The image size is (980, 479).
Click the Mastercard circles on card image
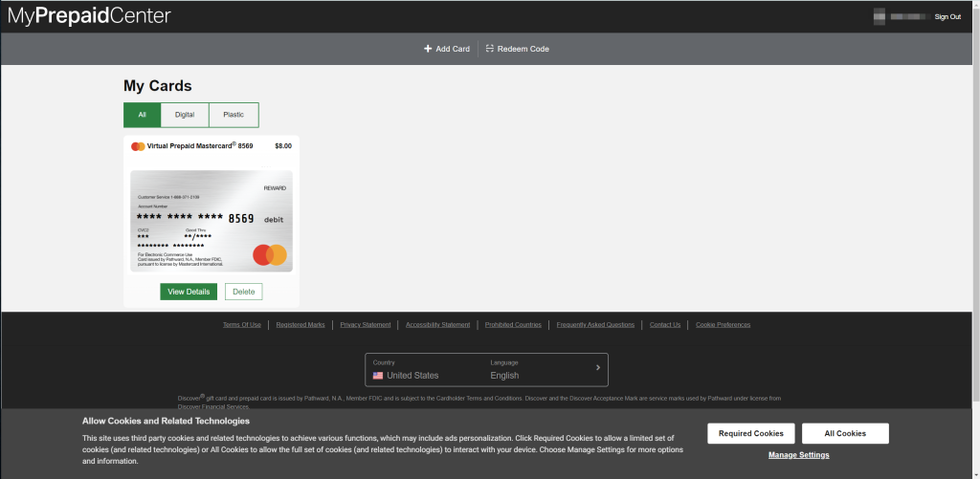pyautogui.click(x=270, y=255)
